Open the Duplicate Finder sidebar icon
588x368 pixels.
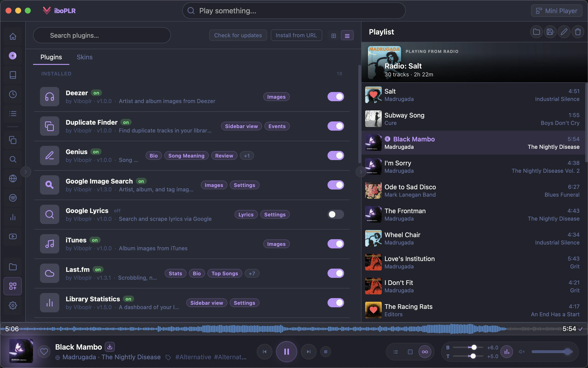click(x=13, y=140)
